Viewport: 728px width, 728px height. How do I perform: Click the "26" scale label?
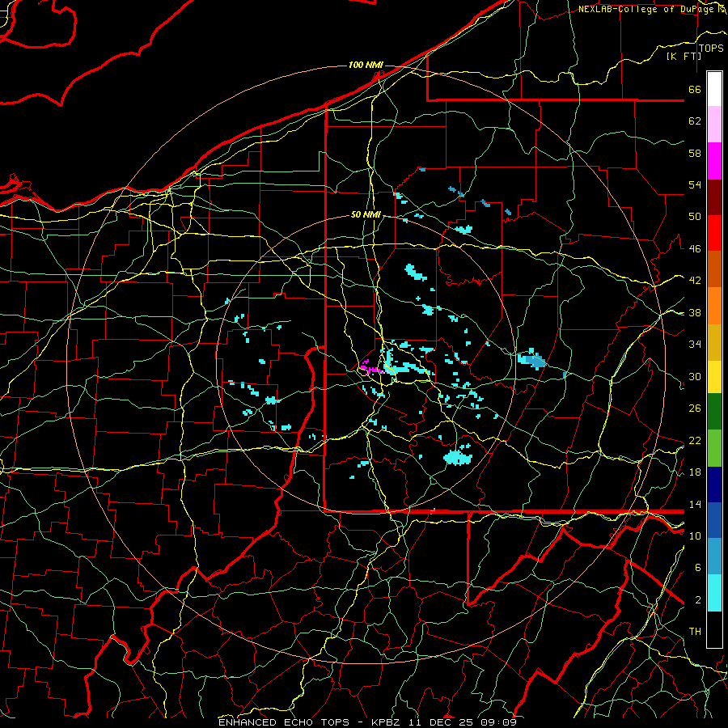coord(695,408)
